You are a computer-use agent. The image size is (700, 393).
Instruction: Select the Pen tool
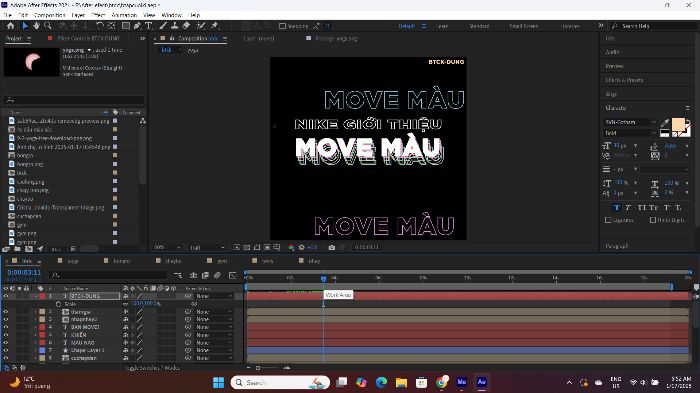click(x=138, y=26)
